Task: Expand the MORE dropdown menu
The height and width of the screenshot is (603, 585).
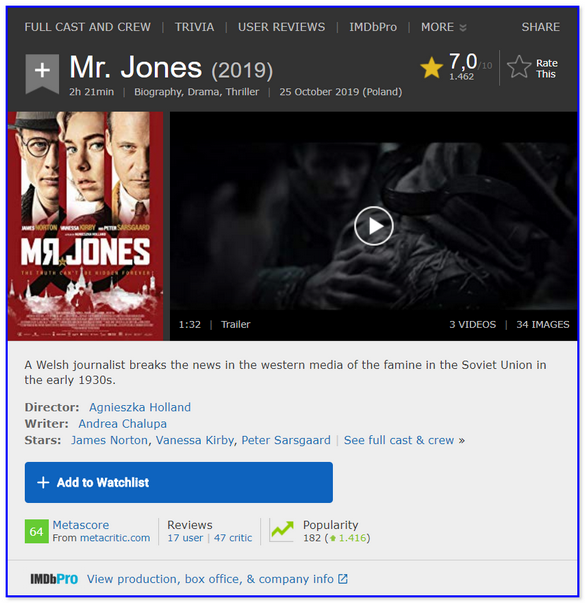Action: [443, 27]
